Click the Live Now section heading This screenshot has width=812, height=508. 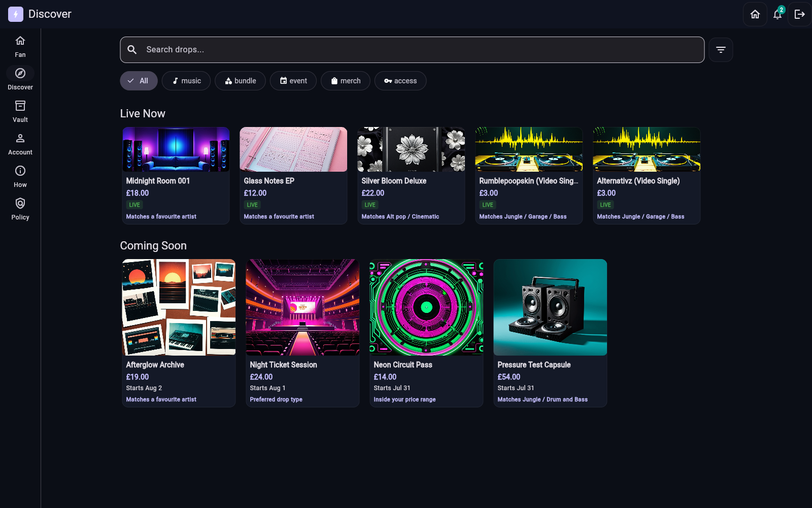143,113
